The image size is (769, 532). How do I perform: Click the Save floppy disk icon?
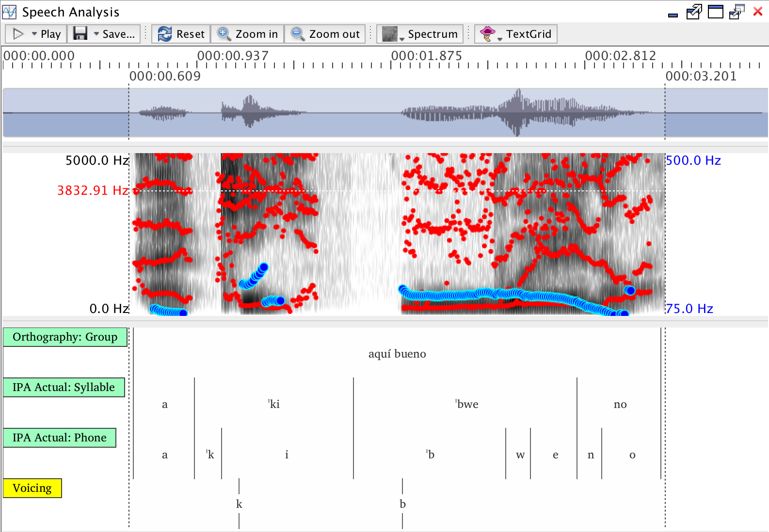point(80,34)
